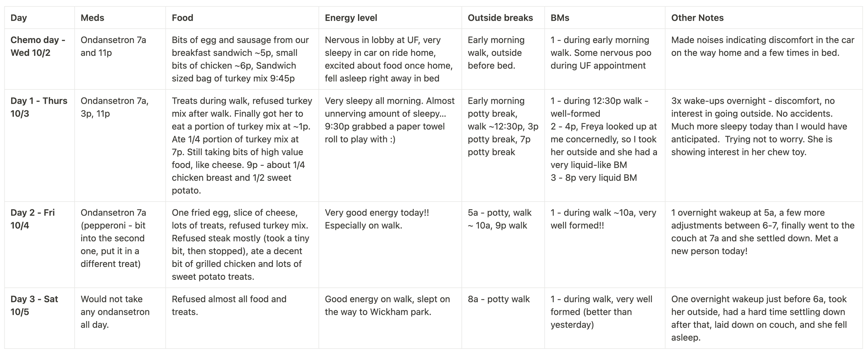Select the BMs column header

click(605, 18)
